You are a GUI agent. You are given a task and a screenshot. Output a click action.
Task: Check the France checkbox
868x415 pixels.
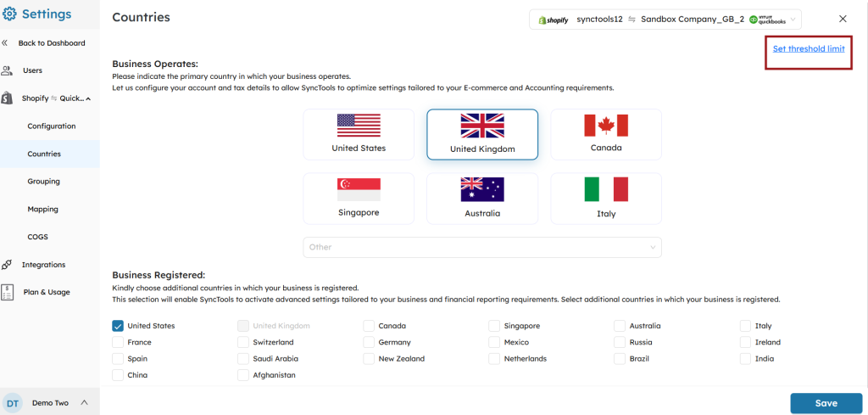pyautogui.click(x=118, y=342)
